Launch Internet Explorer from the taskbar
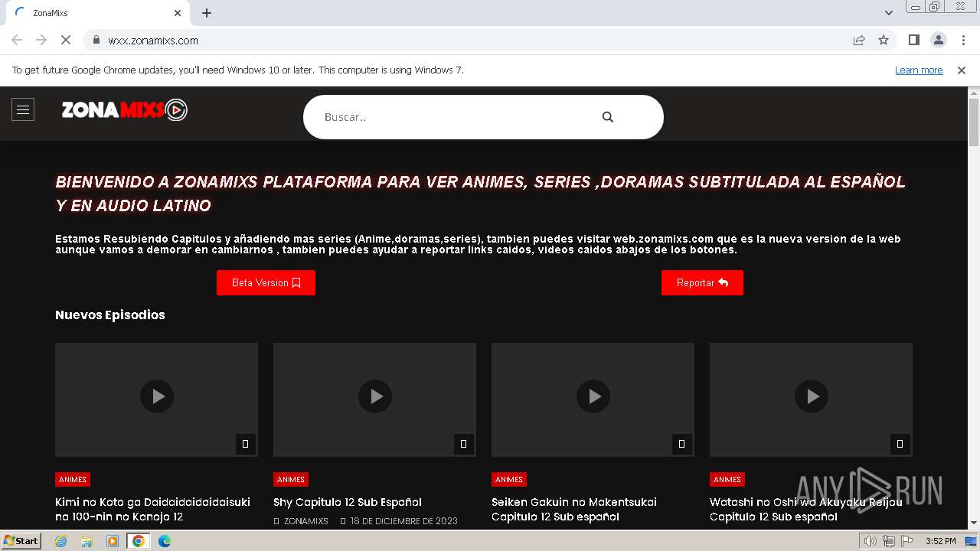 [x=61, y=541]
